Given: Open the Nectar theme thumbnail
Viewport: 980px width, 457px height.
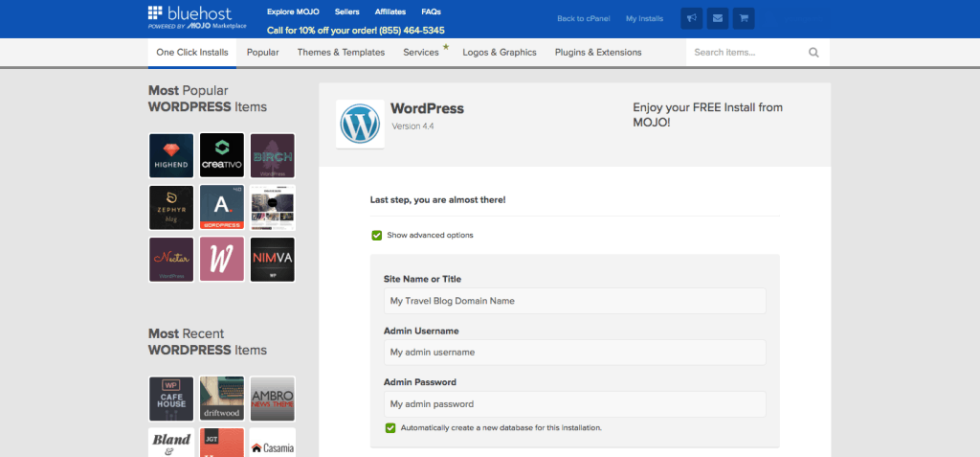Looking at the screenshot, I should 171,260.
